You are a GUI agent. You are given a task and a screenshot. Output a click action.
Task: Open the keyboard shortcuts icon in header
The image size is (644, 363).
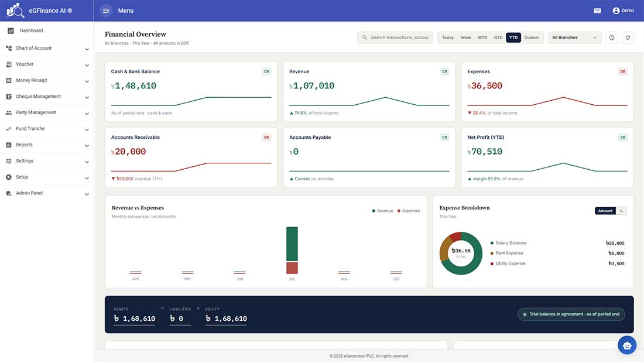point(597,11)
